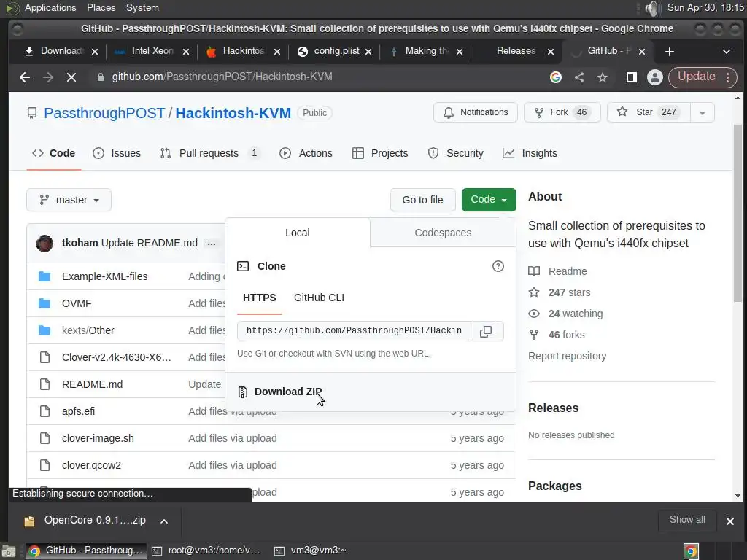Go to the Actions tab
This screenshot has width=747, height=560.
306,153
